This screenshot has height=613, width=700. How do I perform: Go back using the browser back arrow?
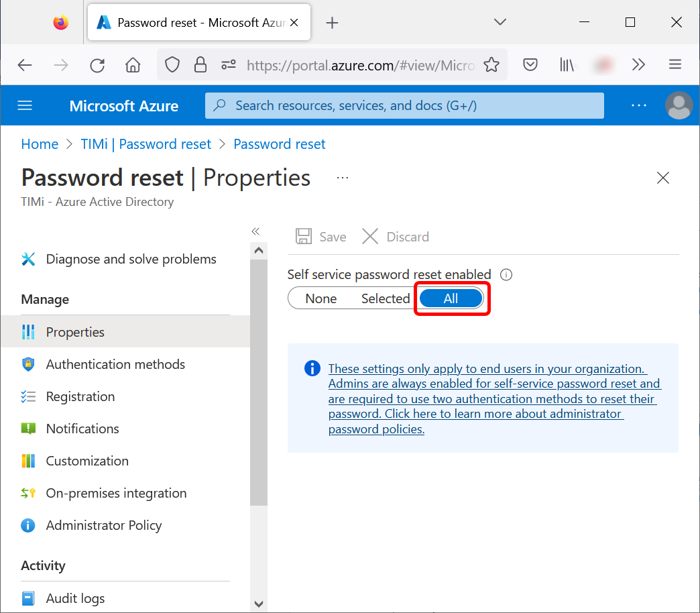(25, 65)
